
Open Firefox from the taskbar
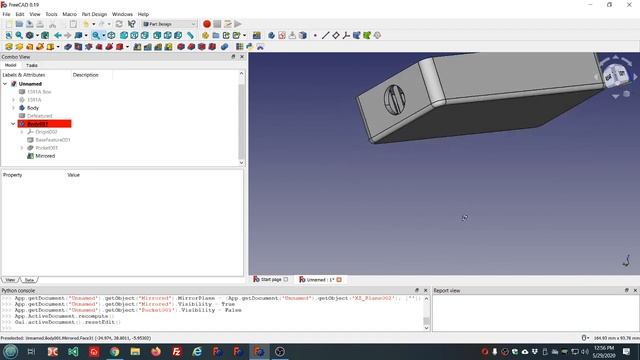156,351
